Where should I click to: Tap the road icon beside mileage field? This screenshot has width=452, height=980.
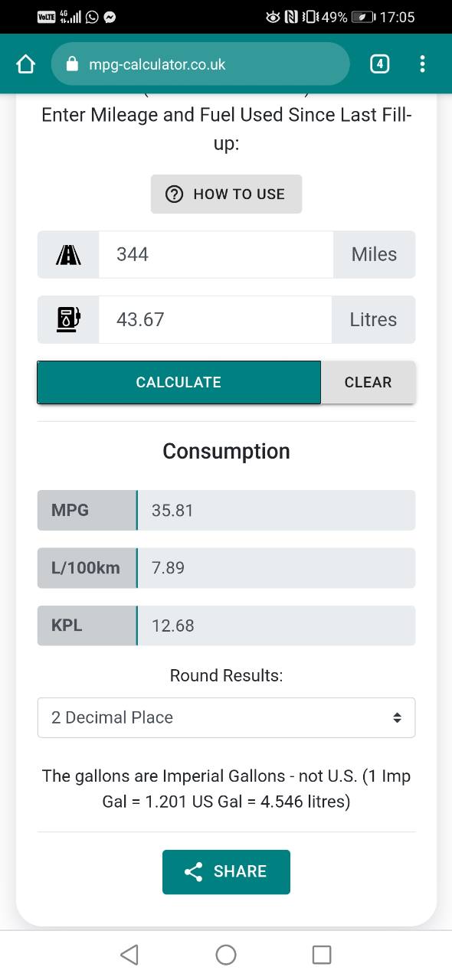[68, 254]
